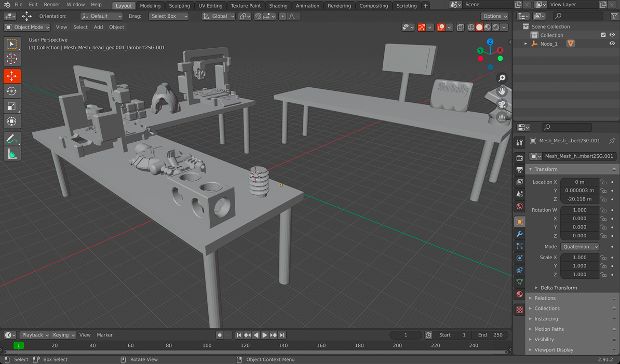This screenshot has height=364, width=620.
Task: Expand the Delta Transform section
Action: pyautogui.click(x=558, y=288)
